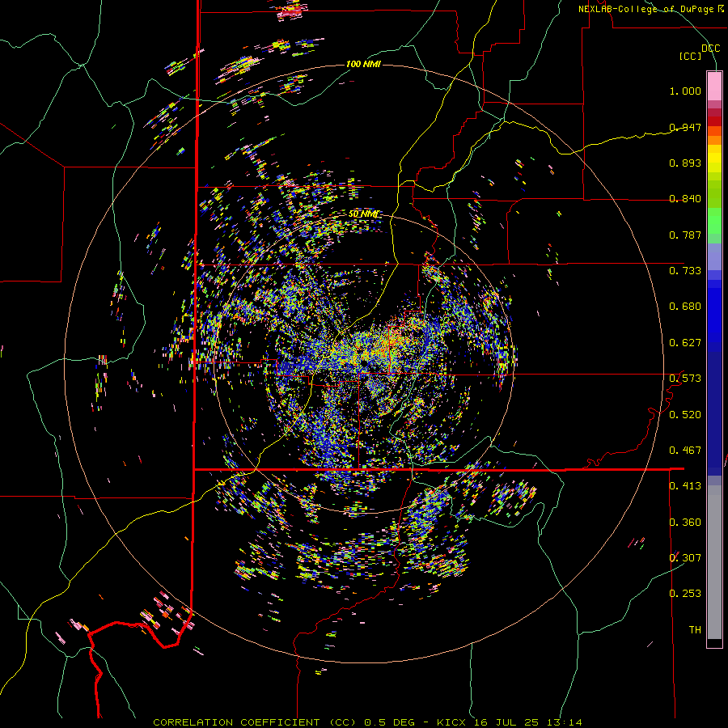
Task: Select the 0.360 scale value
Action: point(685,523)
